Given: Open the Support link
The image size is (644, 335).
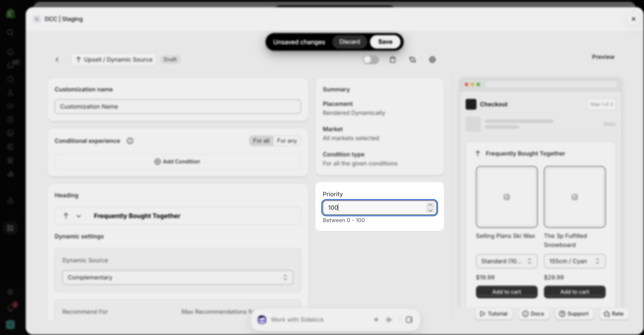Looking at the screenshot, I should [x=574, y=314].
